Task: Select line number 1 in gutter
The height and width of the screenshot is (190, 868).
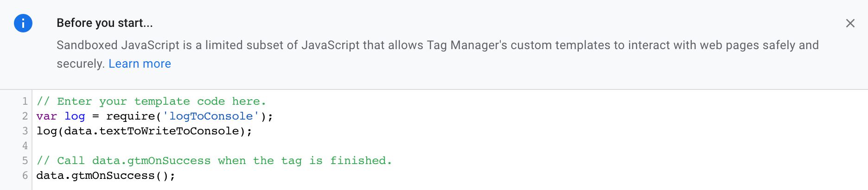Action: click(x=25, y=101)
